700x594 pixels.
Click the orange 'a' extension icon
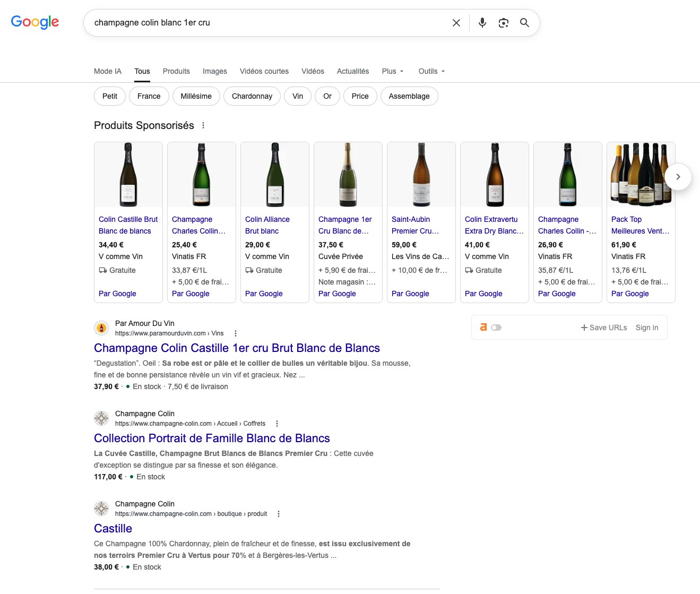coord(483,328)
